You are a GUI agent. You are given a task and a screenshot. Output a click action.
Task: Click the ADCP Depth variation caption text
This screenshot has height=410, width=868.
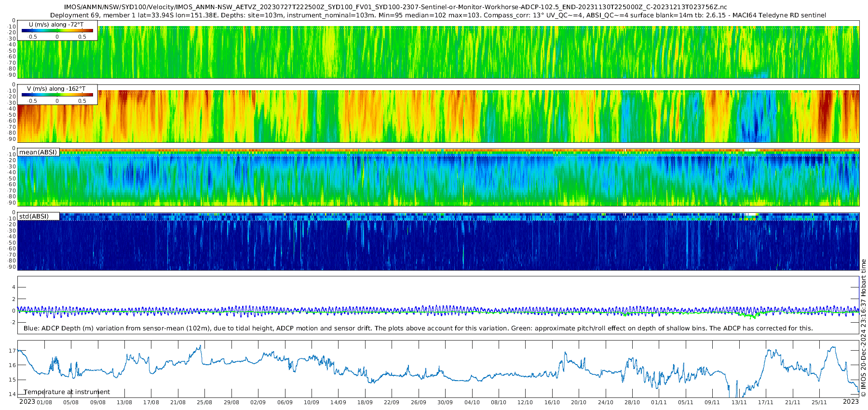[x=418, y=328]
